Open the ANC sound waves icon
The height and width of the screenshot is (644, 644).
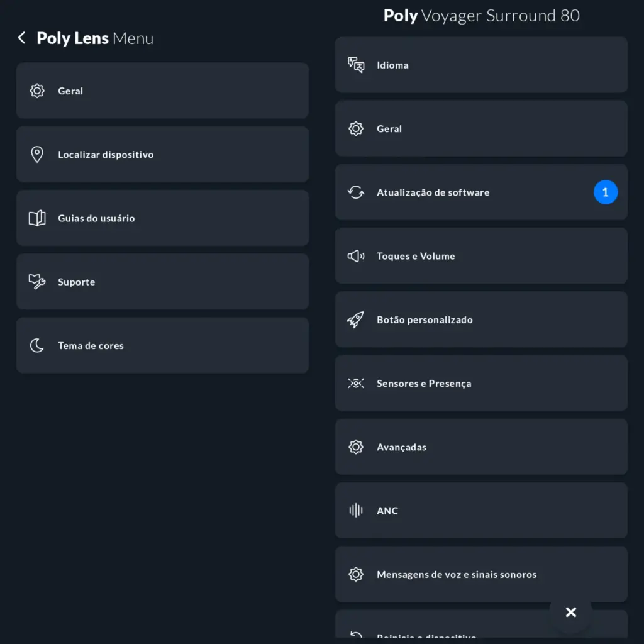[x=356, y=511]
